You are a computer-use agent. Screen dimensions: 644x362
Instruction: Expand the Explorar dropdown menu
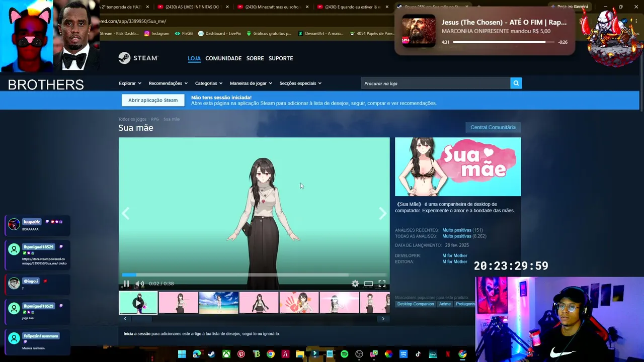click(x=130, y=83)
